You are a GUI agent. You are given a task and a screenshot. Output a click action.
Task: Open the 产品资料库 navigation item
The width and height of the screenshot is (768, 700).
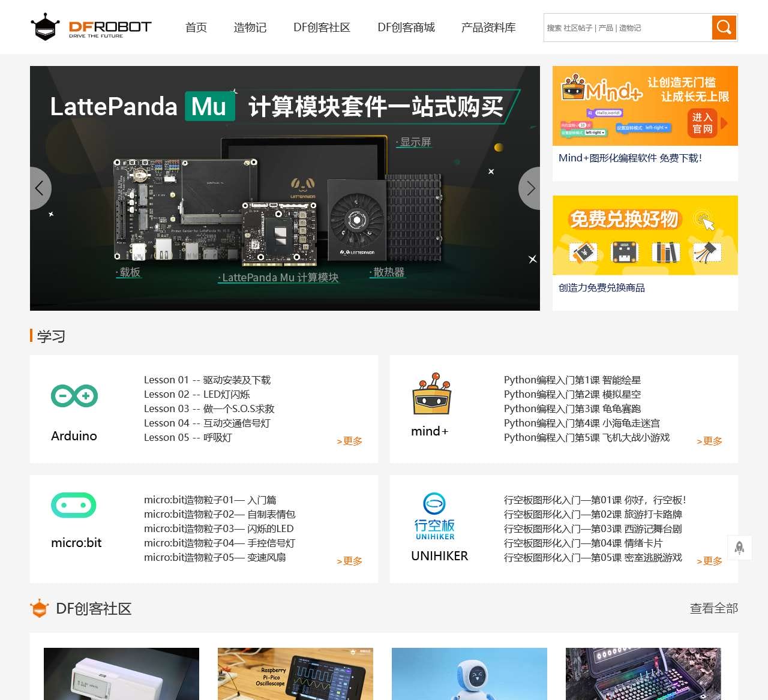click(488, 28)
